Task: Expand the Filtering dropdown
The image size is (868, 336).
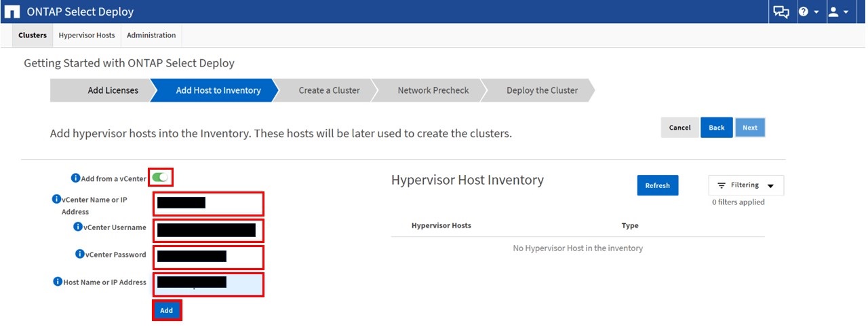Action: click(x=746, y=185)
